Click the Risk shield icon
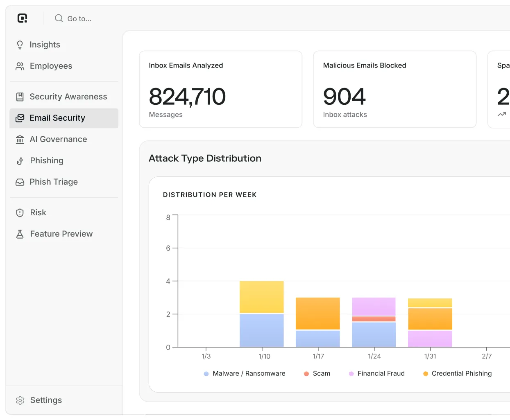 (20, 212)
